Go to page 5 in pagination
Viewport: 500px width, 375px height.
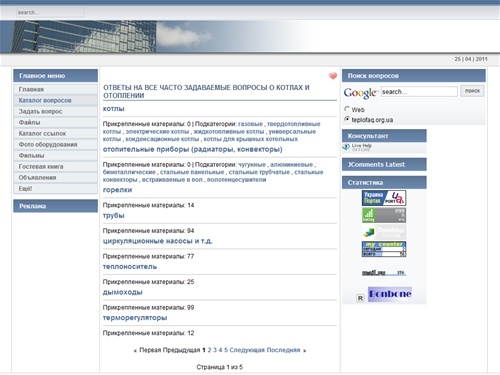coord(226,350)
